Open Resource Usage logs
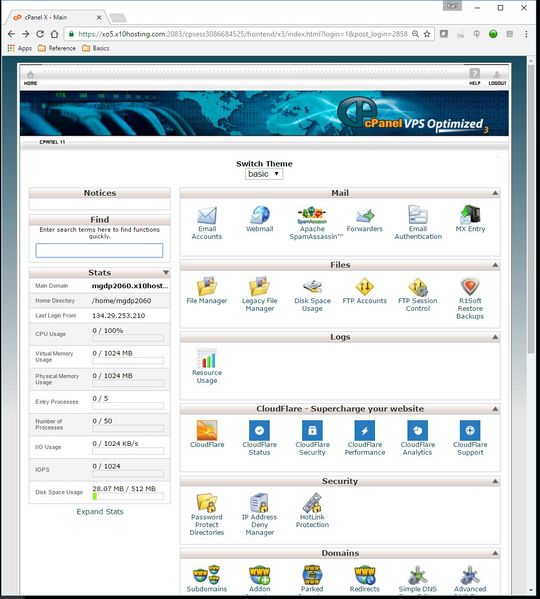This screenshot has height=599, width=540. tap(207, 367)
